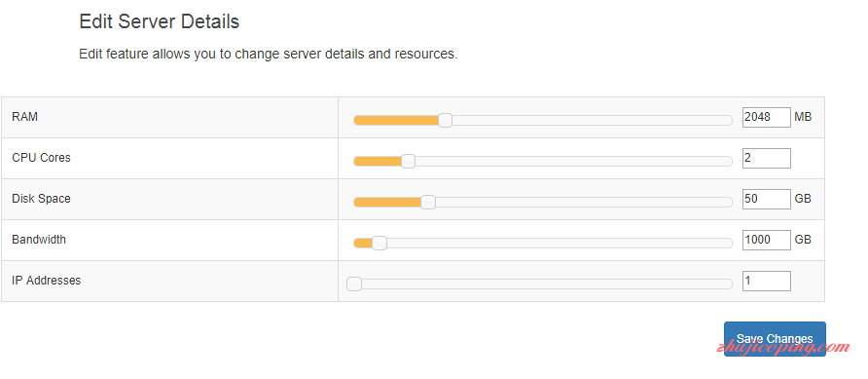This screenshot has height=379, width=868.
Task: Click the Save Changes button
Action: coord(775,339)
